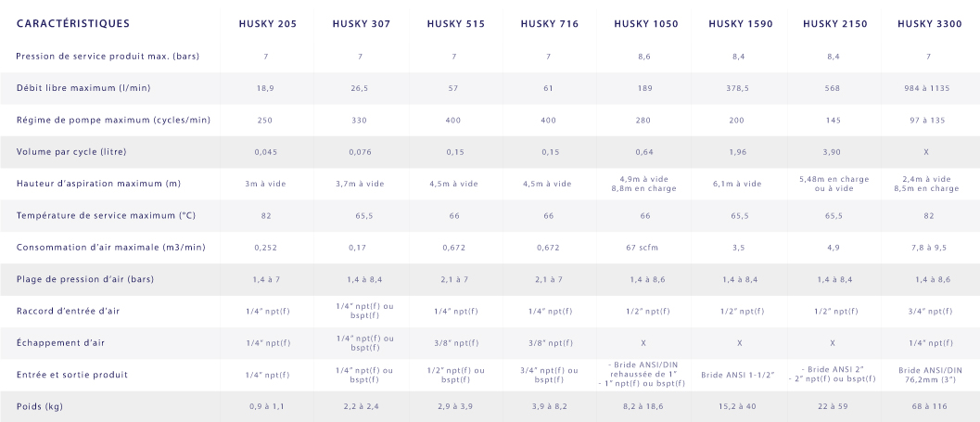Screen dimensions: 980x422
Task: Click the HUSKY 2150 column header
Action: 835,24
